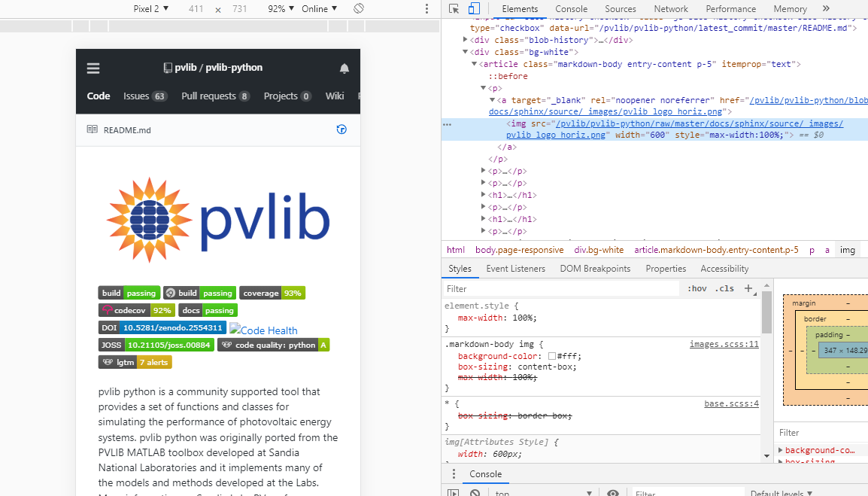868x496 pixels.
Task: Open the console drawer menu dots
Action: click(x=454, y=474)
